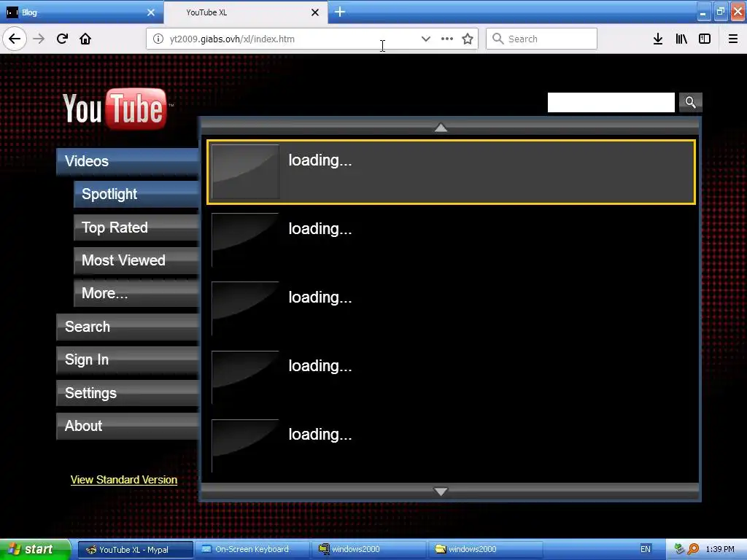Click the forward navigation arrow
This screenshot has height=560, width=747.
[39, 39]
